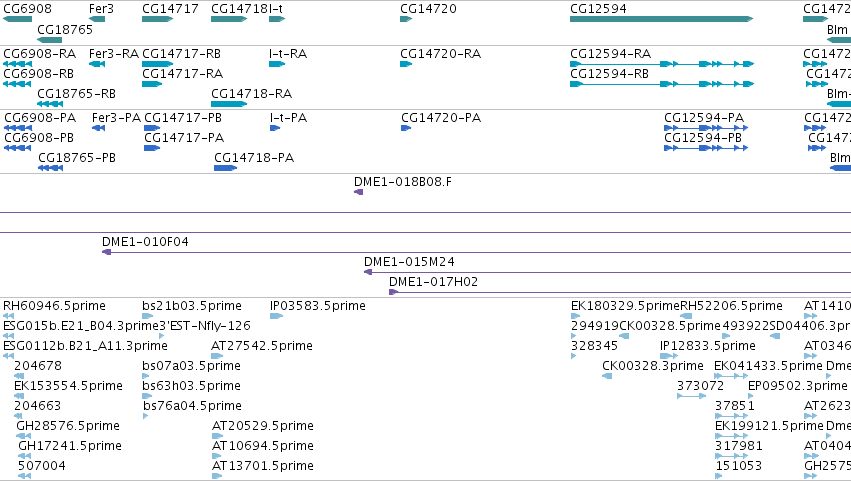Select EST AT10694.5prime
The height and width of the screenshot is (481, 851).
pos(263,447)
